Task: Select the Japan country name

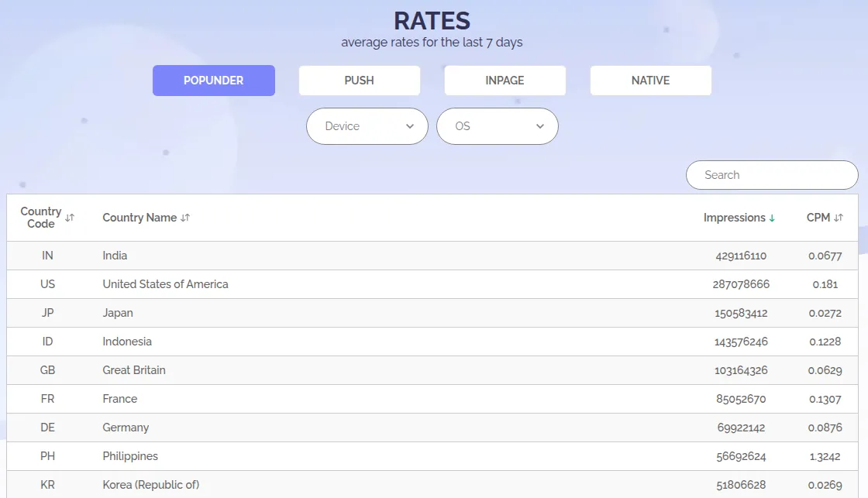Action: tap(117, 313)
